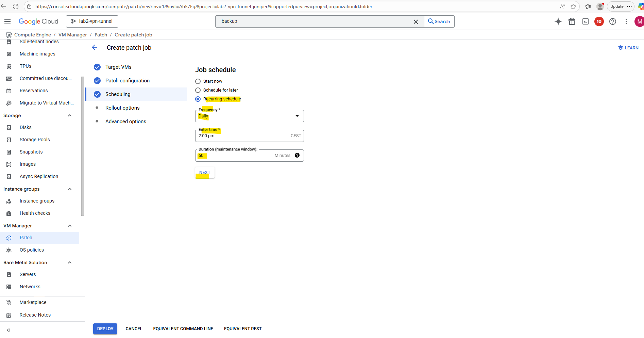Collapse the VM Manager sidebar section
The image size is (644, 338).
70,226
